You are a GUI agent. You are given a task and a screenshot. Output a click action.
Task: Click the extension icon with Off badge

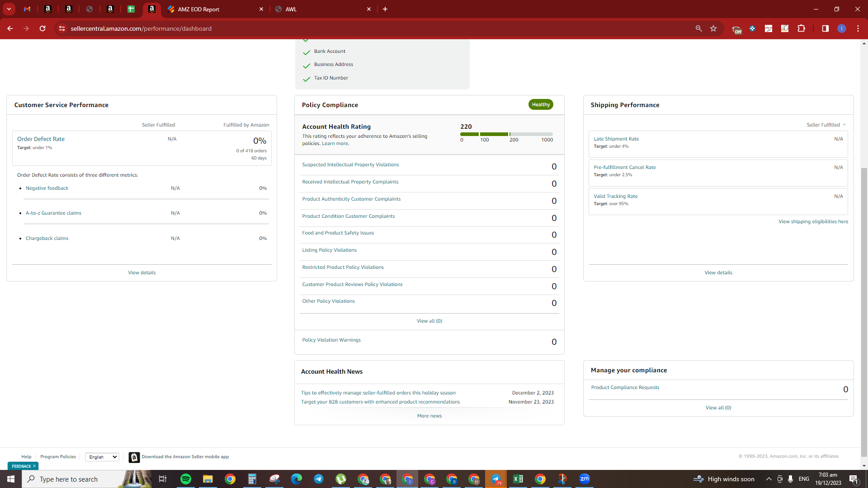[736, 29]
